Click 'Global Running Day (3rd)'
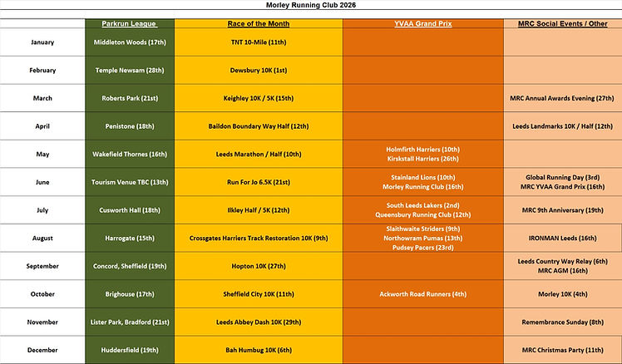The width and height of the screenshot is (622, 364). 562,178
